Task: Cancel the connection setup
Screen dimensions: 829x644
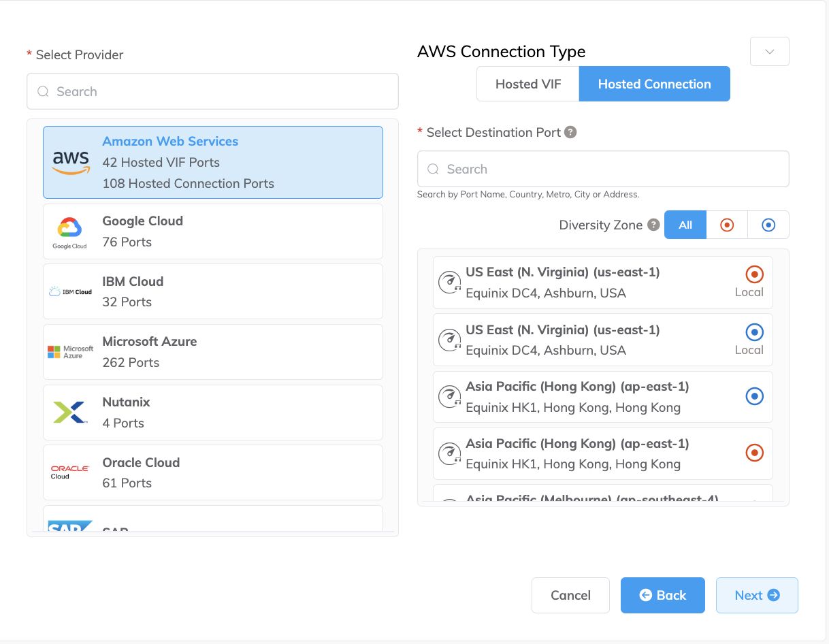Action: coord(570,595)
